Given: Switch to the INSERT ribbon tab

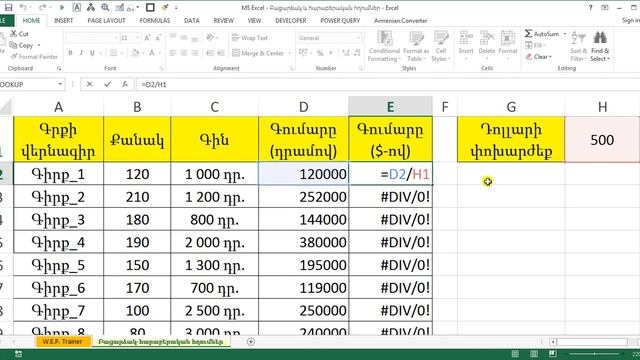Looking at the screenshot, I should (x=63, y=20).
